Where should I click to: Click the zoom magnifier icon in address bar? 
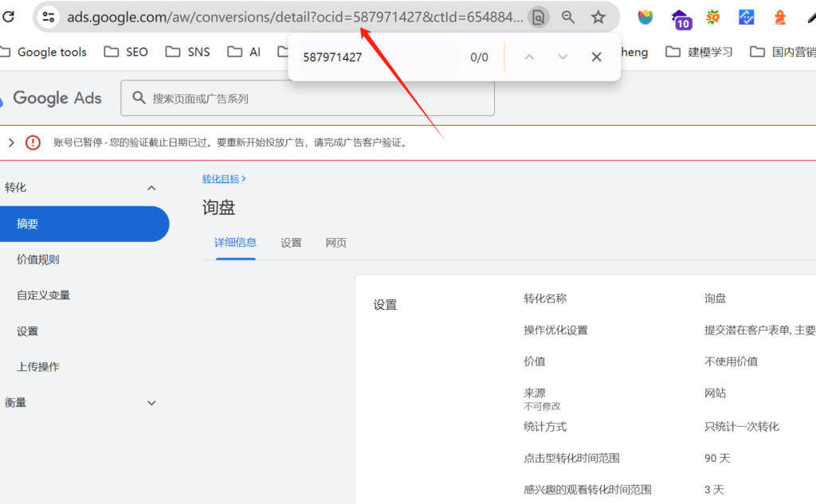568,17
